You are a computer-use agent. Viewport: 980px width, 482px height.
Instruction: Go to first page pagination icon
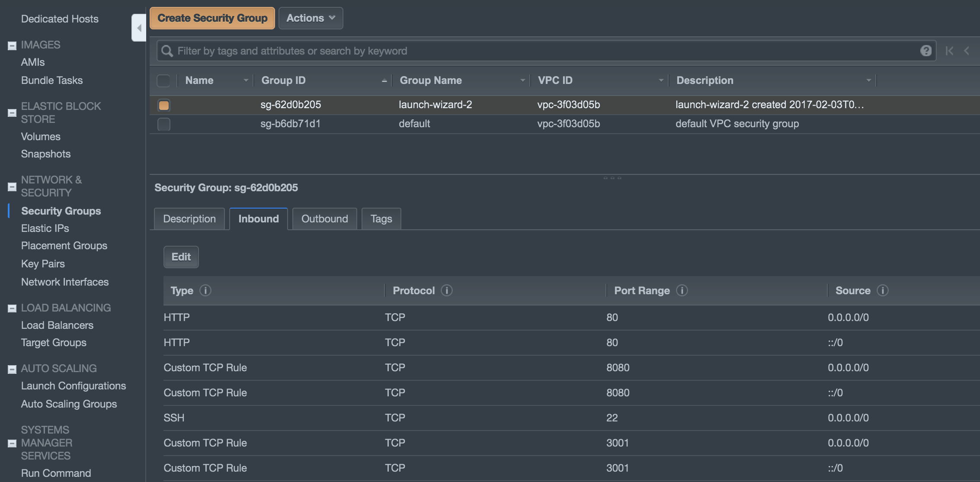(x=949, y=51)
